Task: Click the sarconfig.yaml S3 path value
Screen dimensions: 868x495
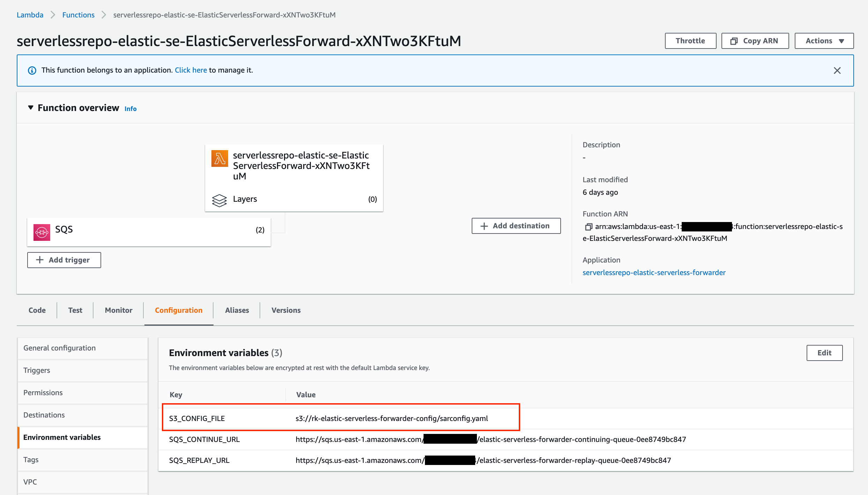Action: 392,419
